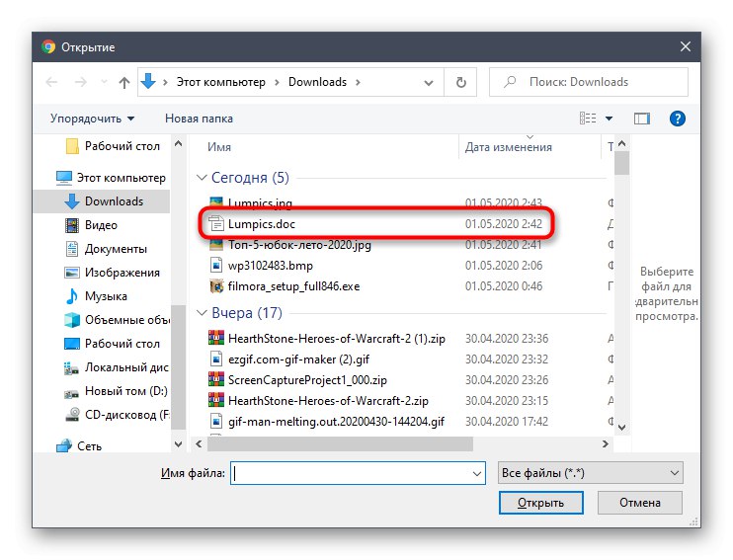The width and height of the screenshot is (733, 560).
Task: Select 'CD-дисковод' drive in sidebar
Action: (117, 415)
